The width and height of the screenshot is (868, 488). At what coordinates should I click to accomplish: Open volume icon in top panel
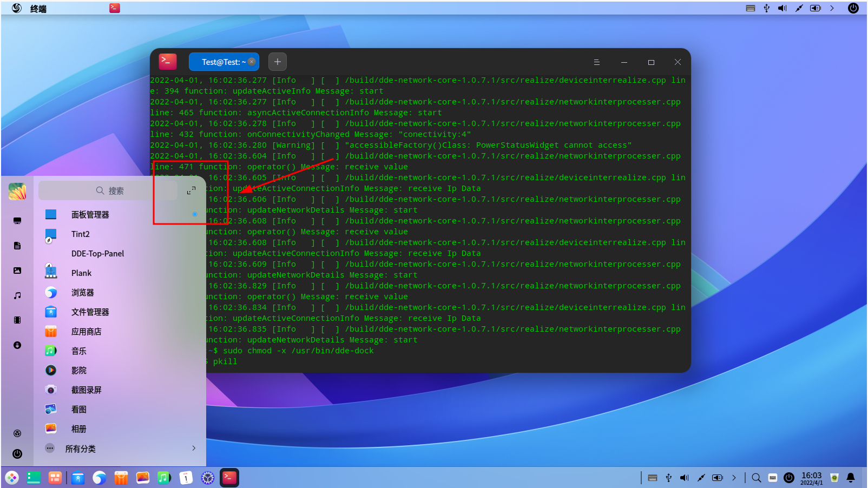[x=782, y=8]
